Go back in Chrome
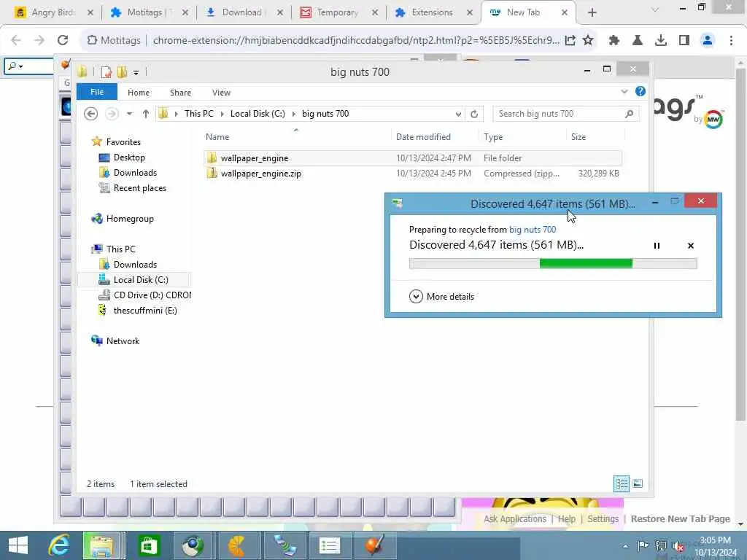The height and width of the screenshot is (560, 747). point(16,41)
